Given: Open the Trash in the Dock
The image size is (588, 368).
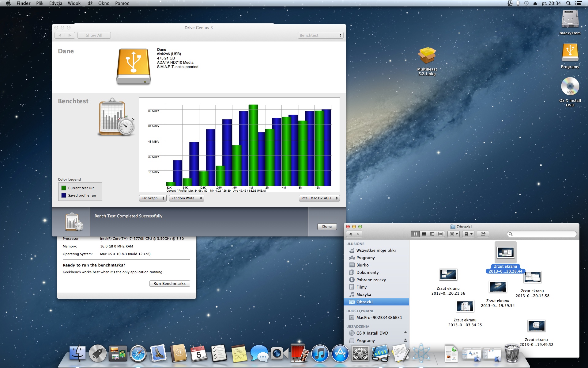Looking at the screenshot, I should (x=511, y=353).
